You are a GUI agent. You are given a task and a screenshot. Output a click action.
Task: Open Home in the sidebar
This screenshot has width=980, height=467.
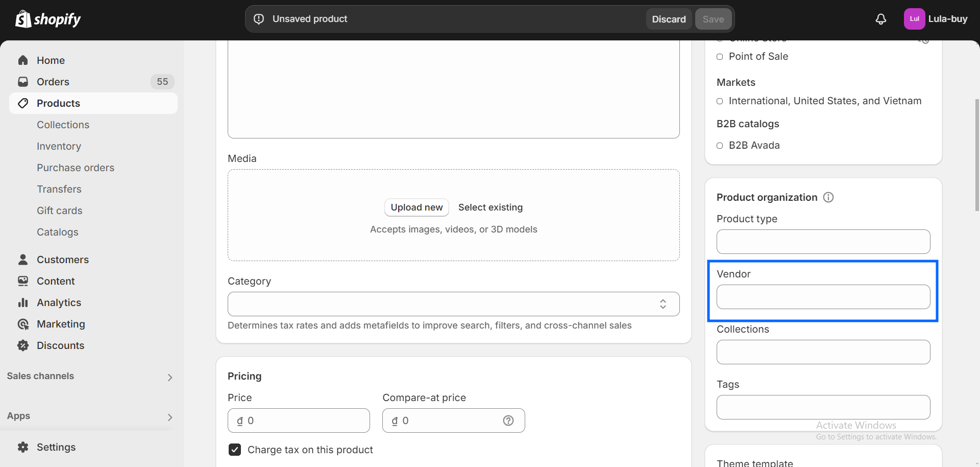point(93,60)
